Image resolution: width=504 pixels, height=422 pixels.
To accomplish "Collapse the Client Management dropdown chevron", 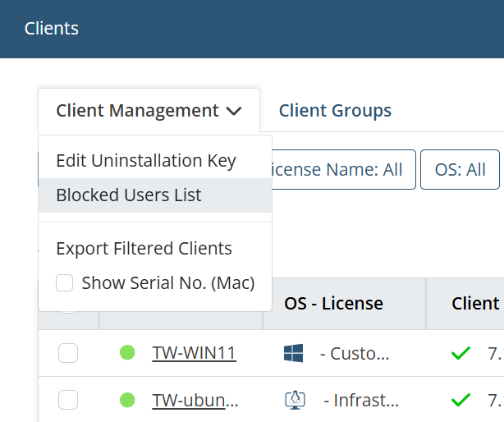I will (x=234, y=111).
